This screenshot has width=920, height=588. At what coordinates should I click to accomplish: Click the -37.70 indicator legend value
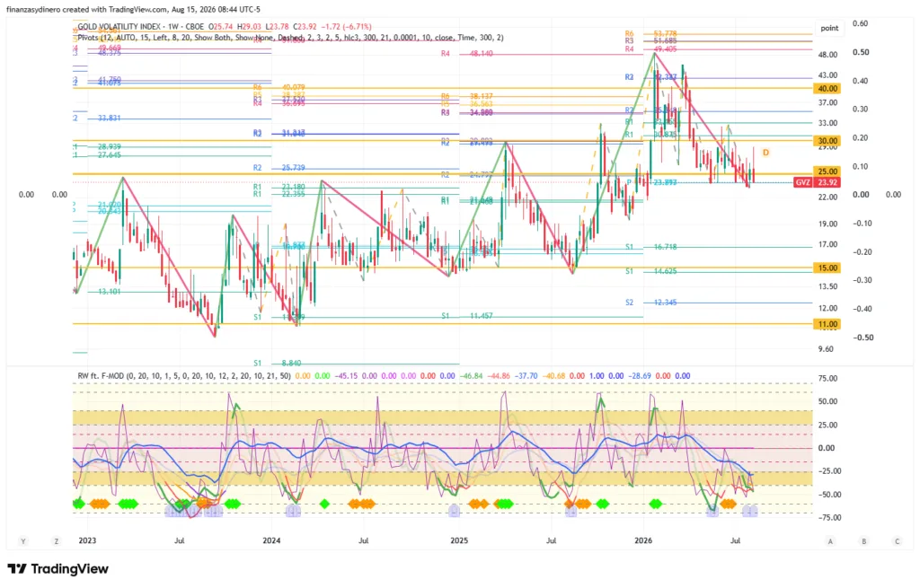click(526, 376)
